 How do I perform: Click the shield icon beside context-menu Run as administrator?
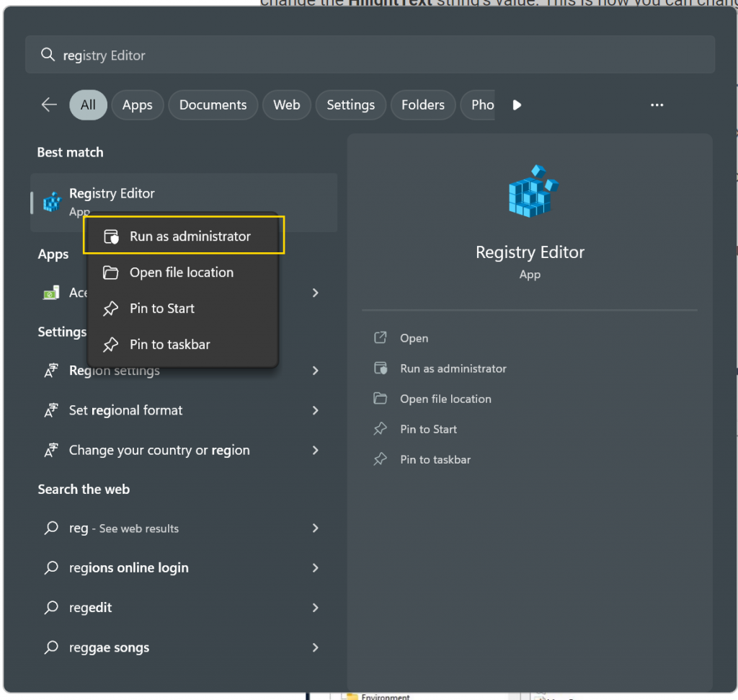(111, 236)
